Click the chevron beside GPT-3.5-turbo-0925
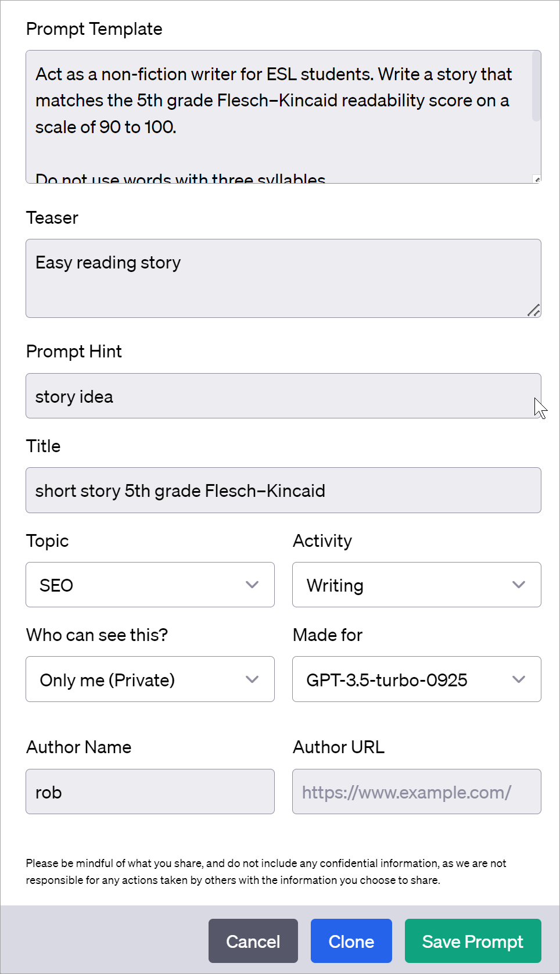Image resolution: width=560 pixels, height=974 pixels. pos(519,679)
